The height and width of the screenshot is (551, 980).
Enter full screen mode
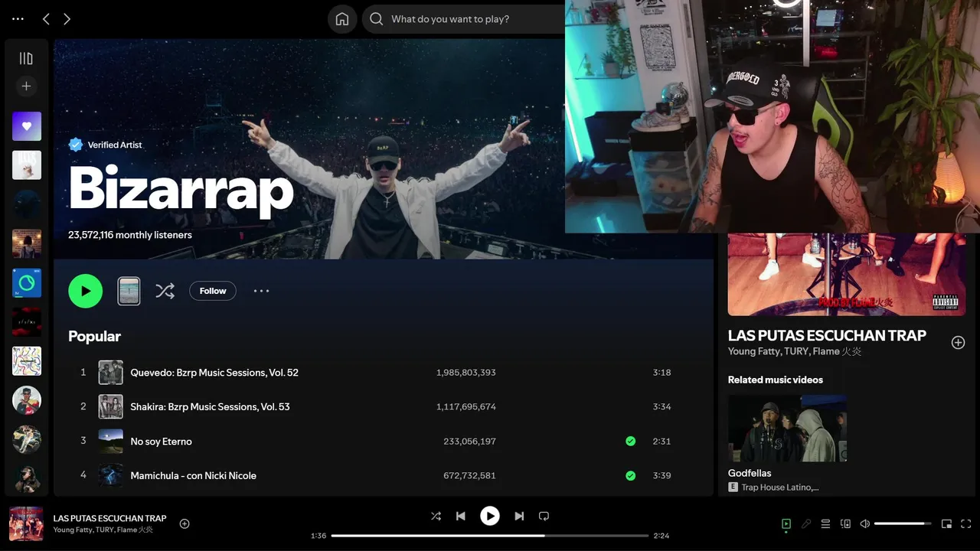(966, 524)
